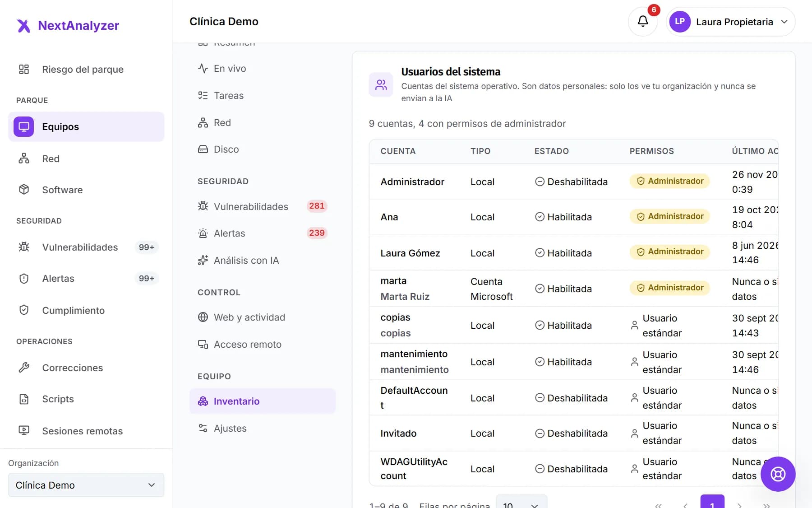Click the LP avatar circle
The image size is (812, 508).
[680, 22]
